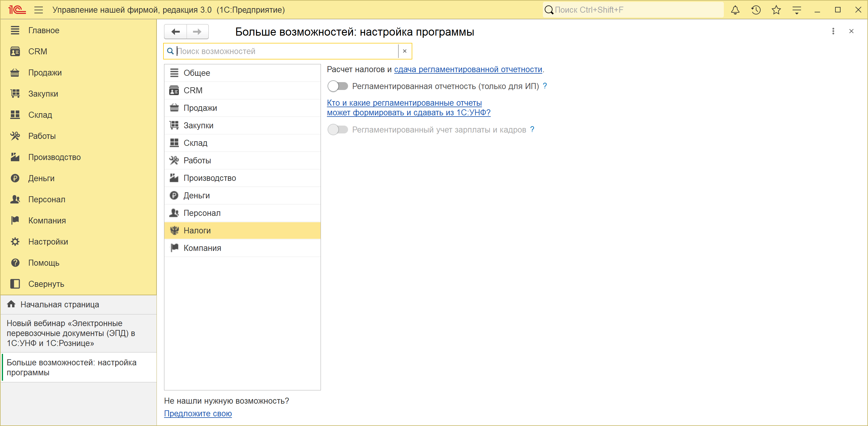The height and width of the screenshot is (426, 868).
Task: Click the 'Персонал' people icon in left sidebar
Action: pyautogui.click(x=15, y=200)
